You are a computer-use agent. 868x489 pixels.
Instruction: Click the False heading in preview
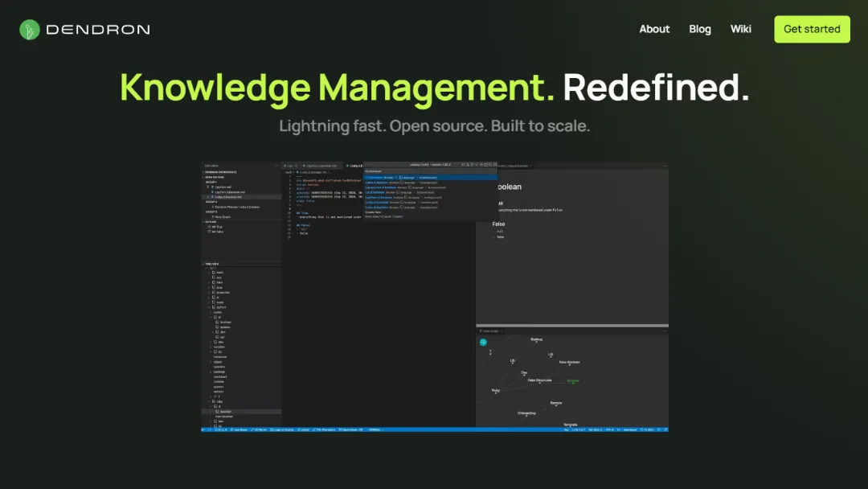(498, 224)
